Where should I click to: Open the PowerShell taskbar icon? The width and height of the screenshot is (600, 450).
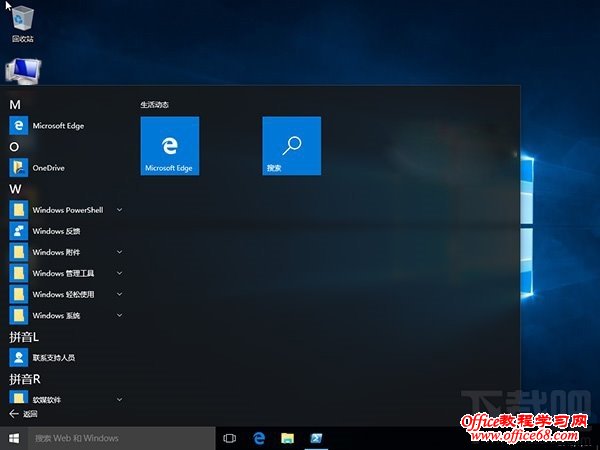(316, 438)
